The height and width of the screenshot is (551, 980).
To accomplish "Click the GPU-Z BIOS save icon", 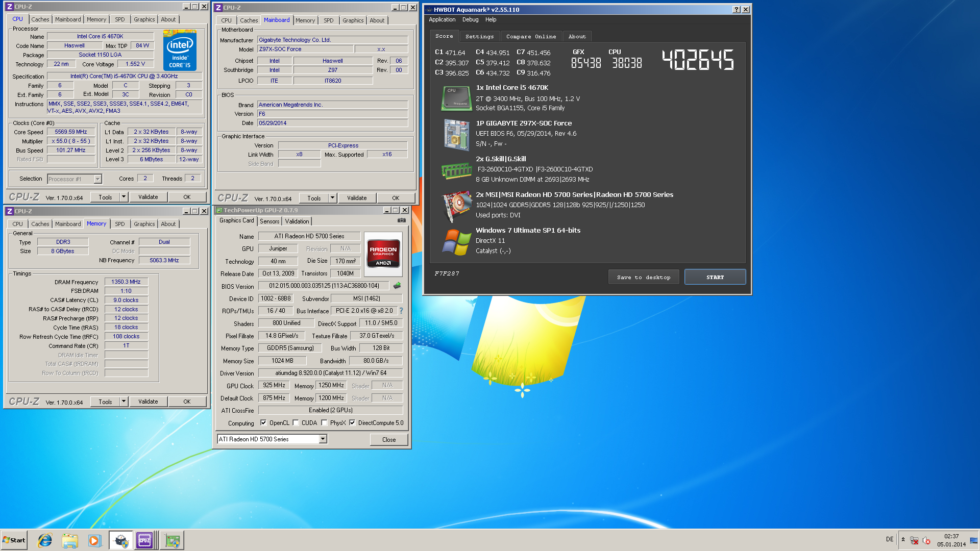I will pos(397,286).
